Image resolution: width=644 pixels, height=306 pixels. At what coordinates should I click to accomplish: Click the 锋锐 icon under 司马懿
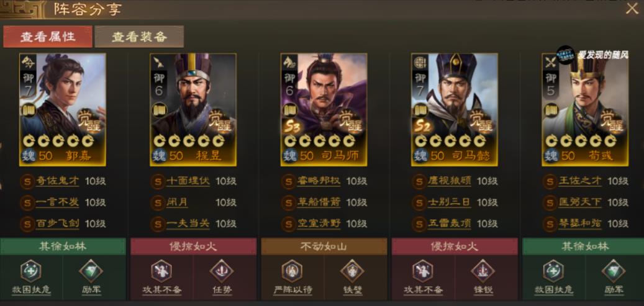(x=483, y=271)
